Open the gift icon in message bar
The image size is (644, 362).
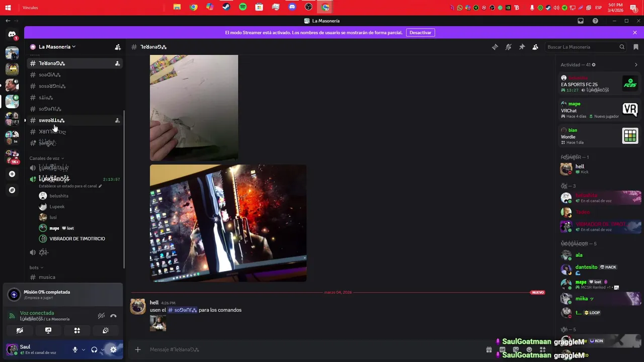[489, 349]
